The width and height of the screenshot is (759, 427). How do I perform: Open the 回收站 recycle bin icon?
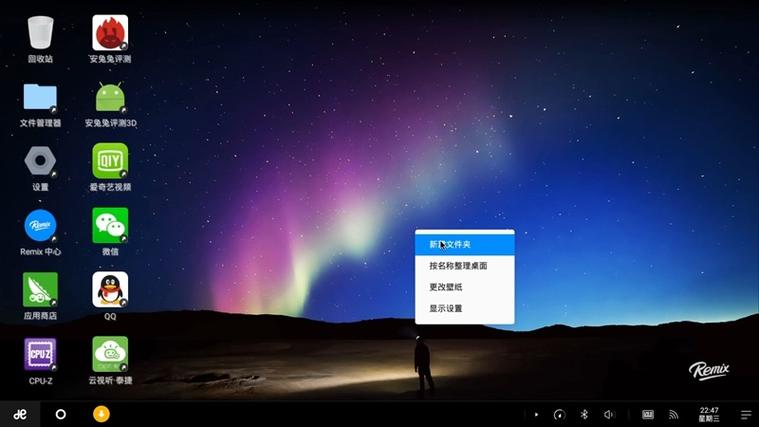pyautogui.click(x=40, y=33)
